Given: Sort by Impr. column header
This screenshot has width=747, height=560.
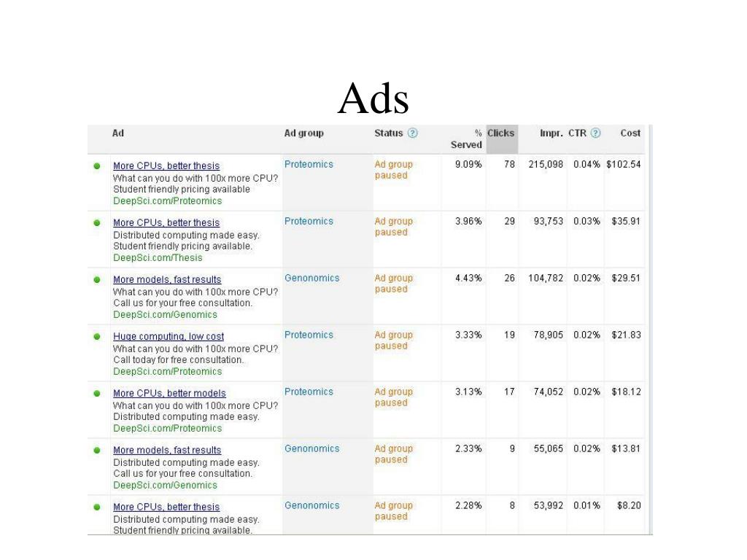Looking at the screenshot, I should coord(551,133).
